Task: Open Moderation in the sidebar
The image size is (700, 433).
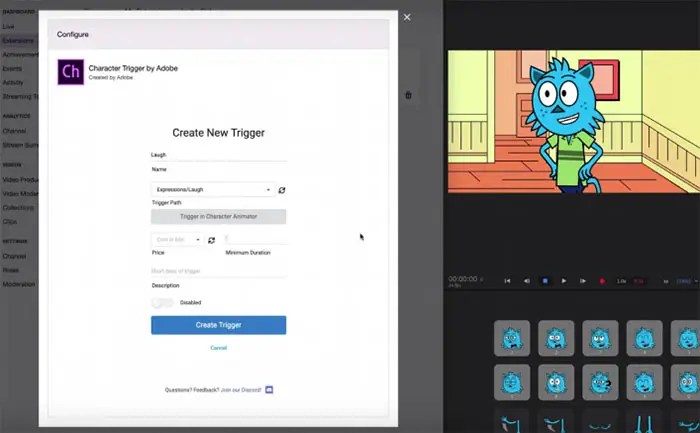Action: tap(19, 284)
